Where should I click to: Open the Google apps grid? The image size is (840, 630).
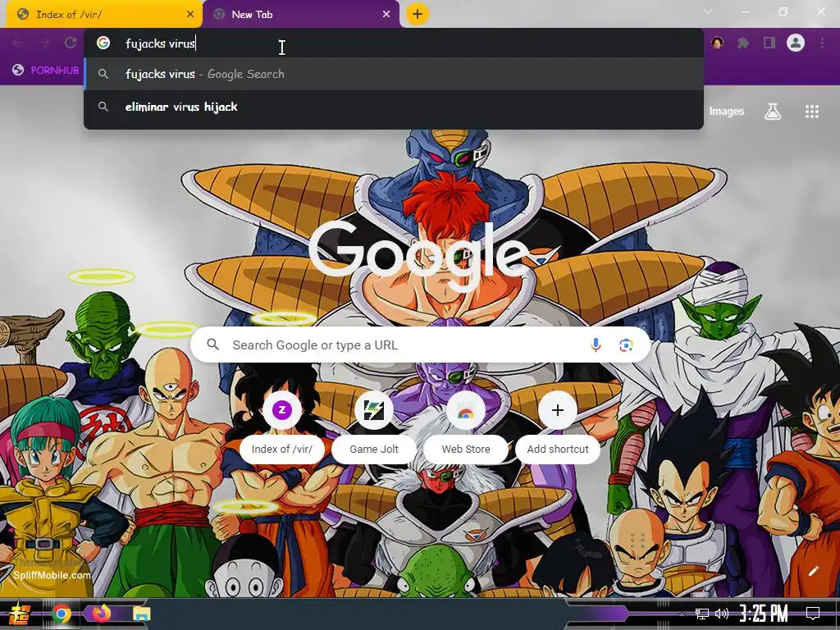812,112
